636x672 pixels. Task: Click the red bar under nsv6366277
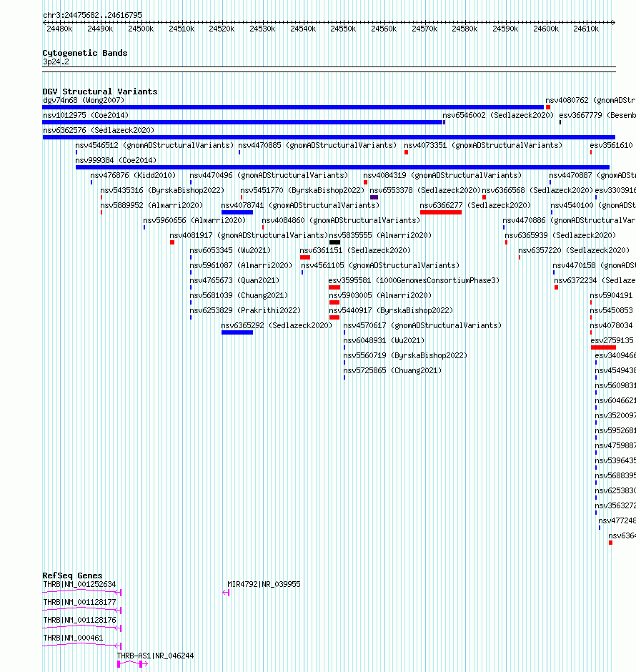point(441,212)
